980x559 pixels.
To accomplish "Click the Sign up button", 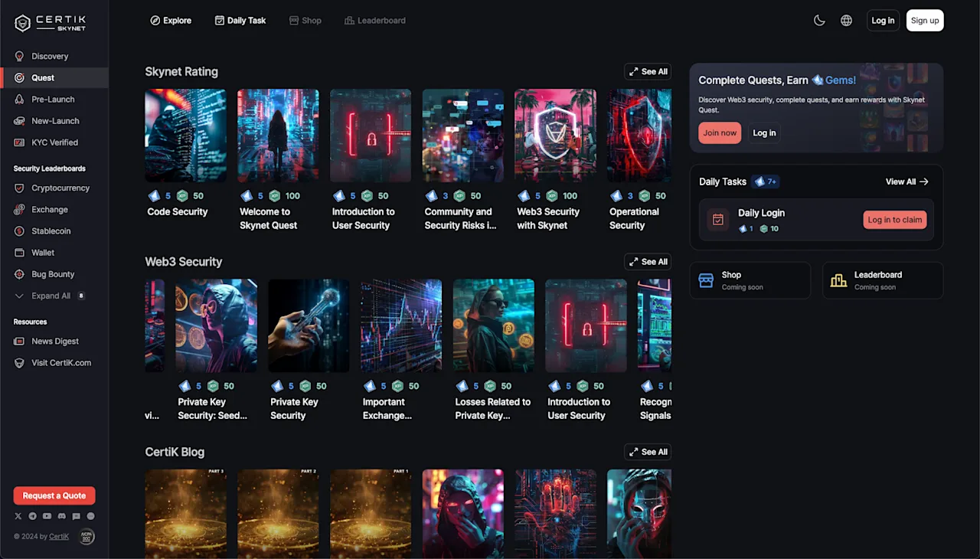I will coord(925,21).
